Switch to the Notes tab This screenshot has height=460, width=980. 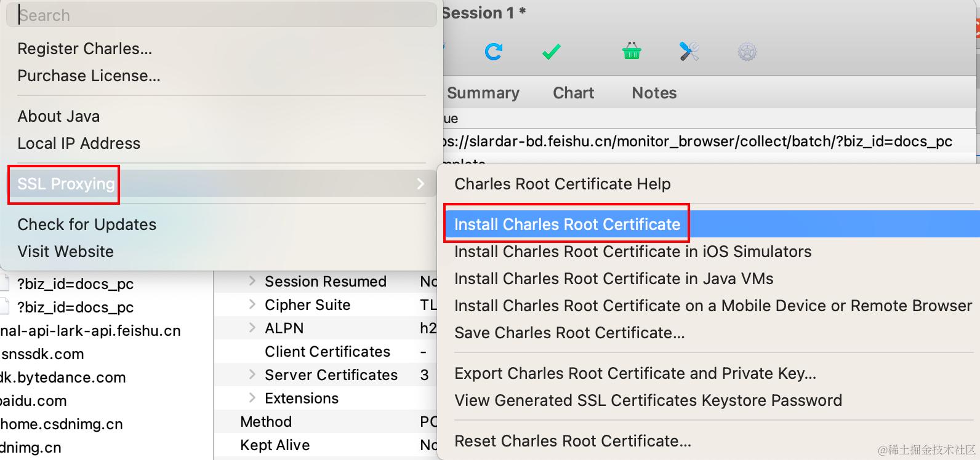coord(654,93)
